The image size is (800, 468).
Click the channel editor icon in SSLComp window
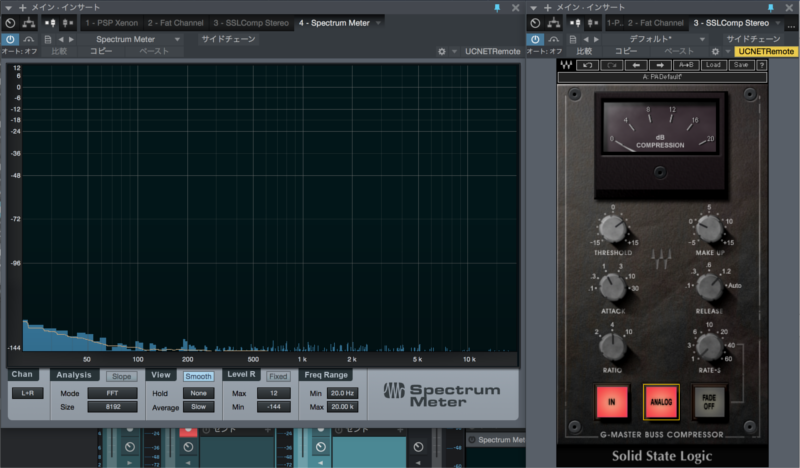coord(535,23)
